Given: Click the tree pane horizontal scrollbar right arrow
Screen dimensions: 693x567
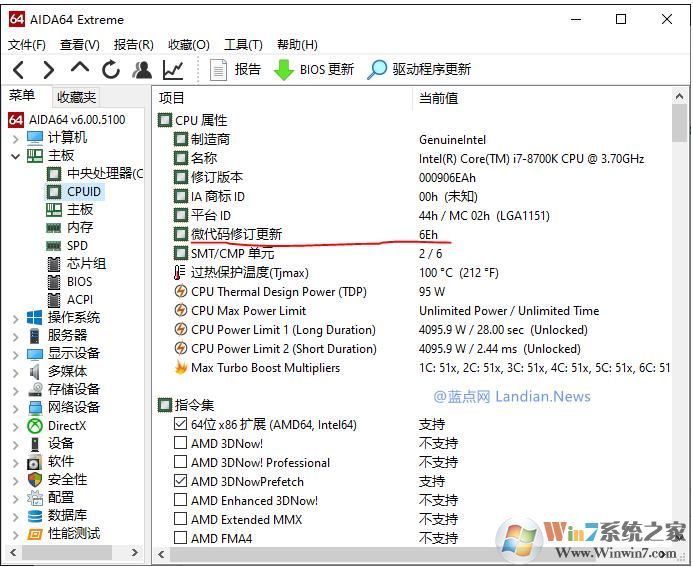Looking at the screenshot, I should tap(135, 552).
